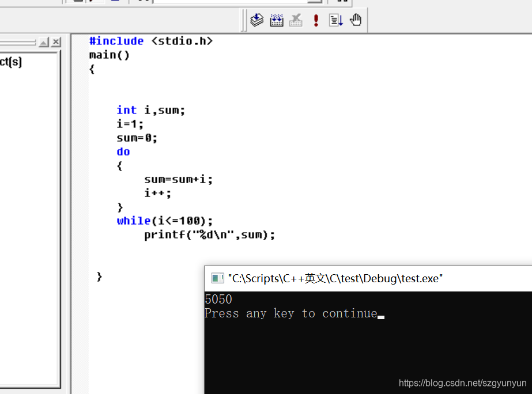This screenshot has width=532, height=394.
Task: Click the '5050' output in console
Action: point(218,300)
